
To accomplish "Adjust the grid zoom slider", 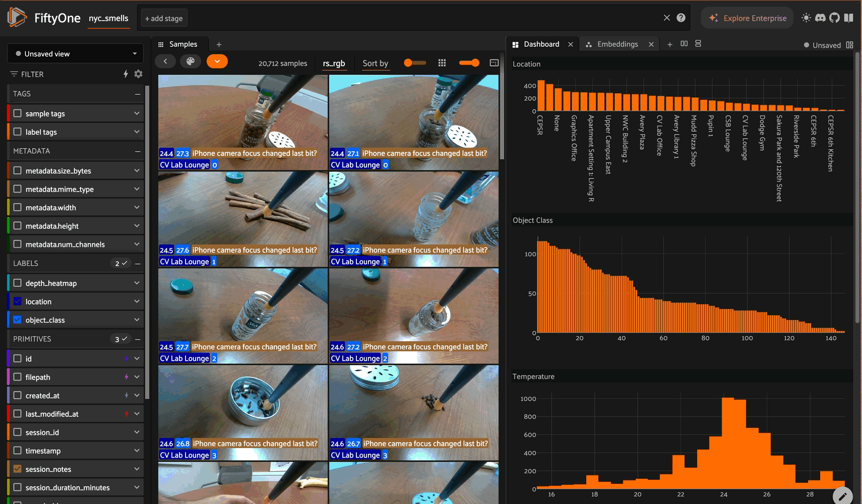I will point(469,63).
